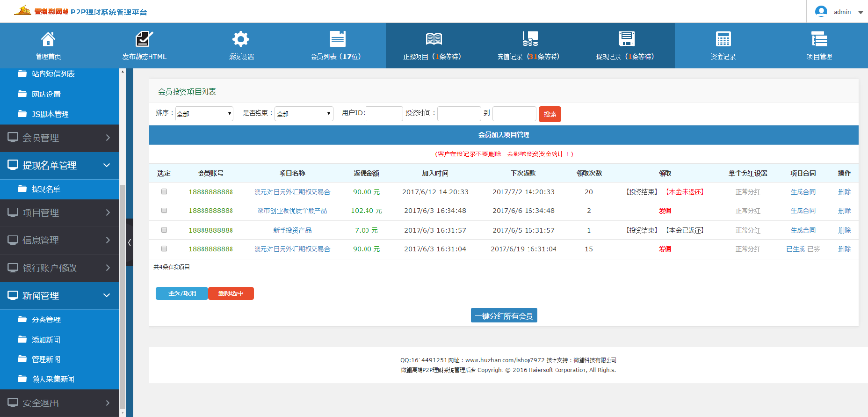Open the calculator funds record icon
This screenshot has height=417, width=868.
[723, 39]
